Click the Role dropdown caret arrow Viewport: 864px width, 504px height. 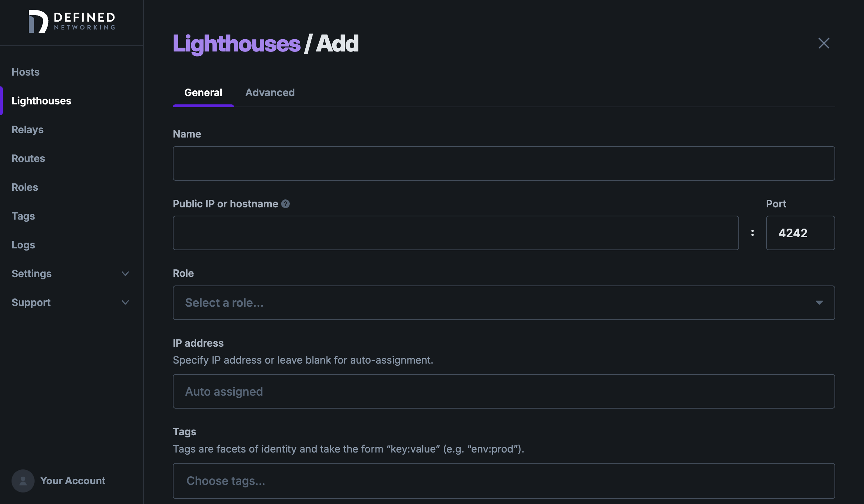pos(819,302)
